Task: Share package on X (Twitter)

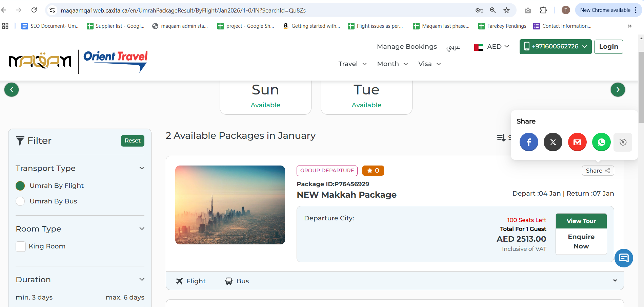Action: tap(553, 142)
